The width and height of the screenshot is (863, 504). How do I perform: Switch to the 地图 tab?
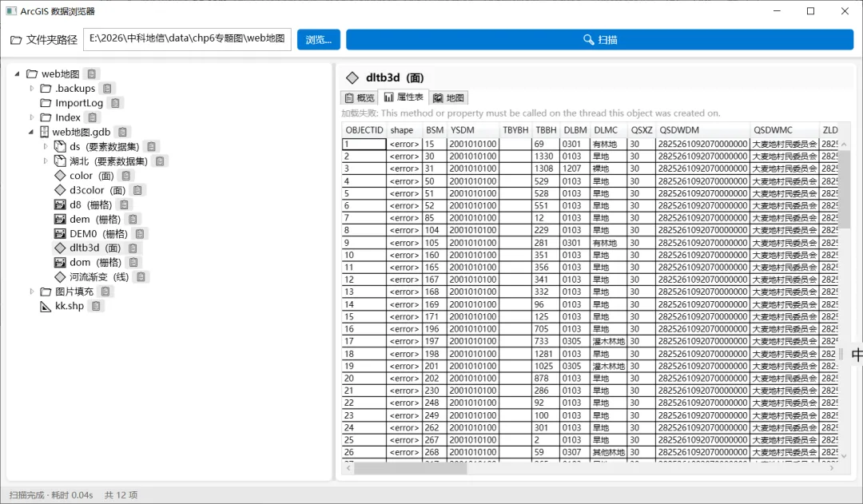pyautogui.click(x=448, y=98)
